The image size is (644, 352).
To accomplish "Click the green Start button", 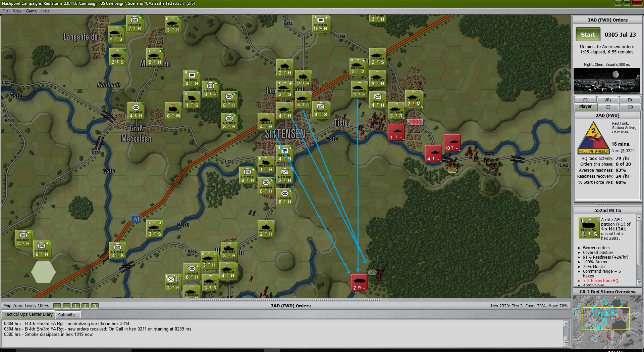I will [588, 35].
